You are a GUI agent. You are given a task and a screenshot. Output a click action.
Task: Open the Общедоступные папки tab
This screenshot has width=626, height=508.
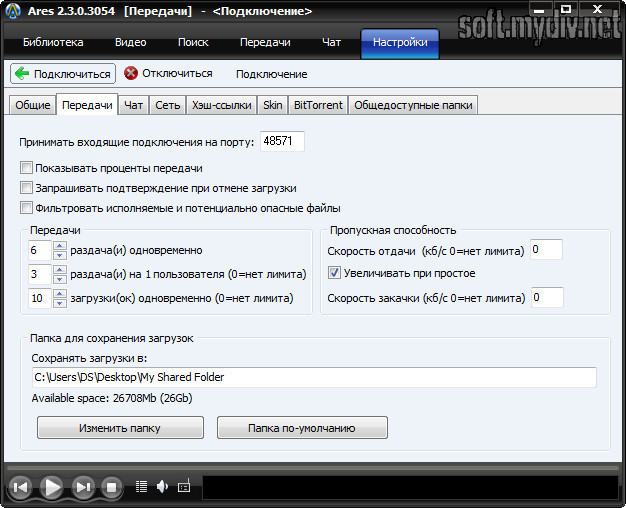point(413,105)
